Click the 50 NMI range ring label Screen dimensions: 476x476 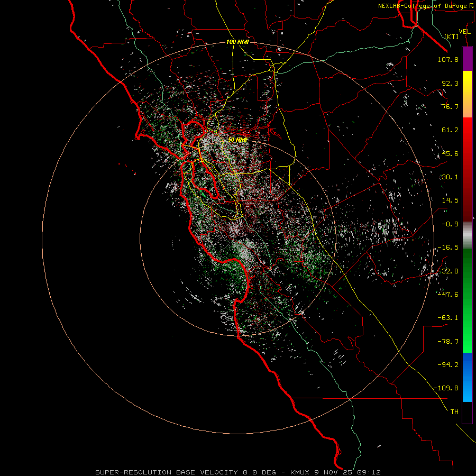(x=237, y=140)
